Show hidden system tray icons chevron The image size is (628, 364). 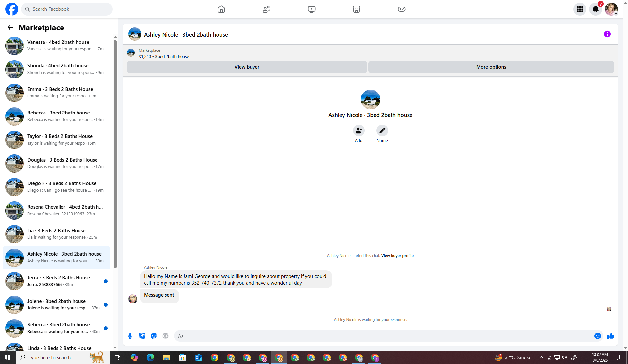point(541,357)
